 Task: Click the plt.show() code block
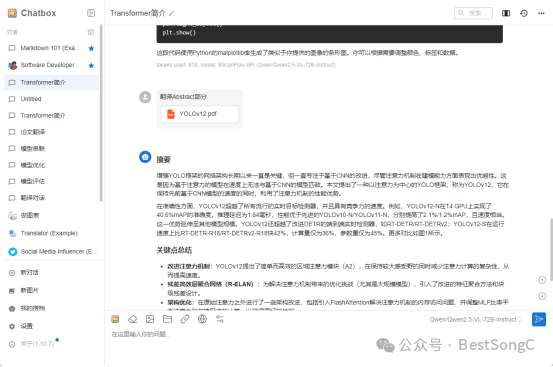click(x=330, y=33)
